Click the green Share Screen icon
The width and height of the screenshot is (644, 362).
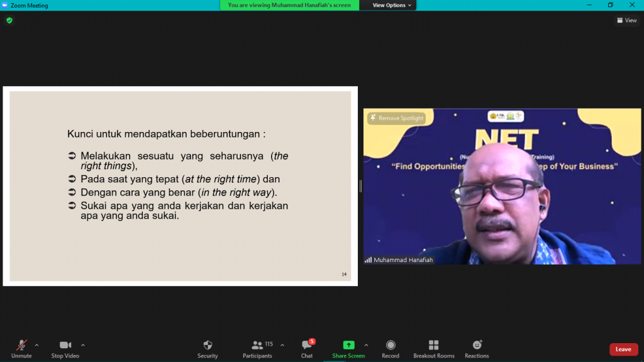(x=348, y=345)
